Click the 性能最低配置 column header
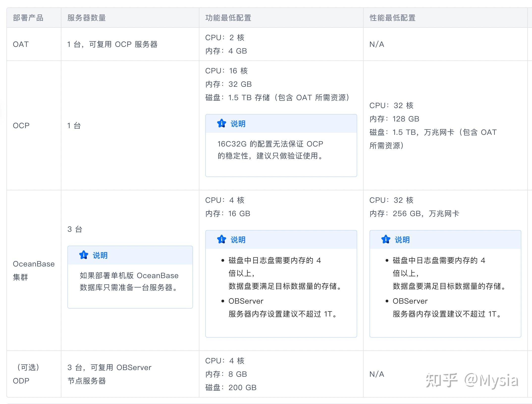The width and height of the screenshot is (532, 404). click(392, 18)
